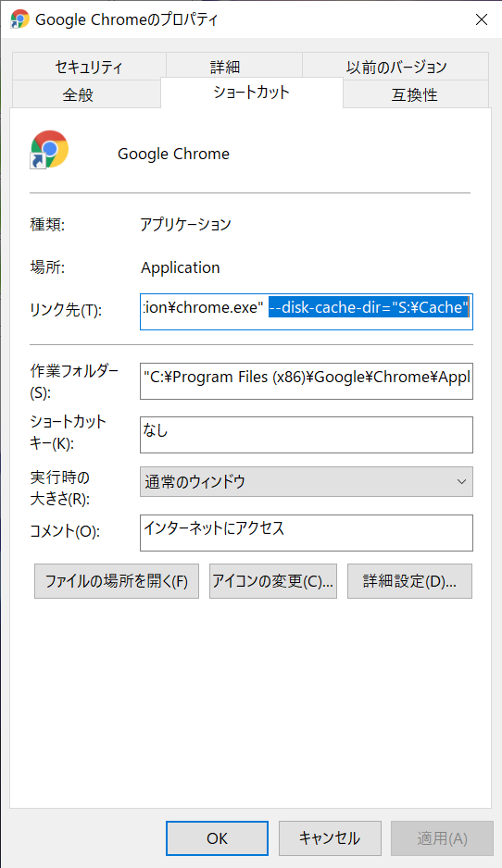Confirm changes with the OK button
The width and height of the screenshot is (502, 868).
pyautogui.click(x=218, y=838)
